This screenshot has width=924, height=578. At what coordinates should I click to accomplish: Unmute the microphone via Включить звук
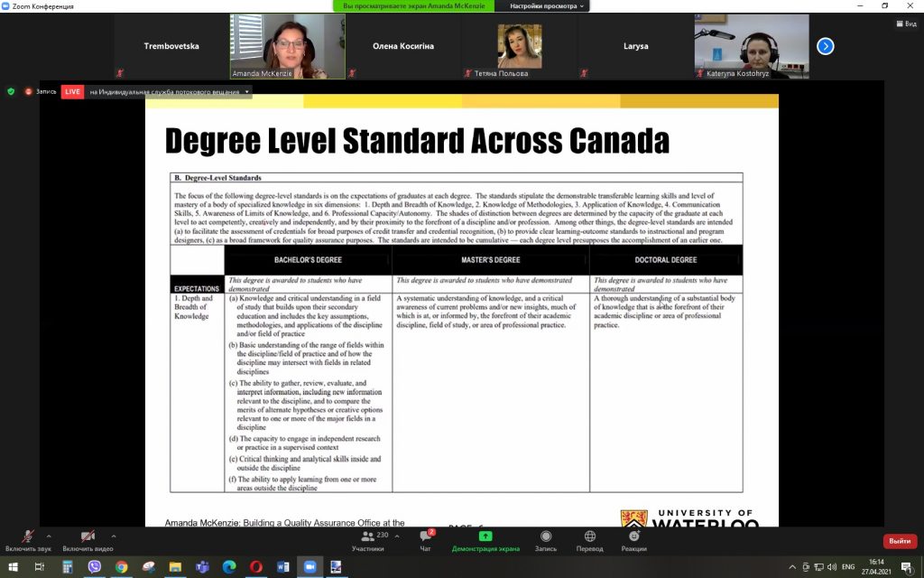(28, 540)
